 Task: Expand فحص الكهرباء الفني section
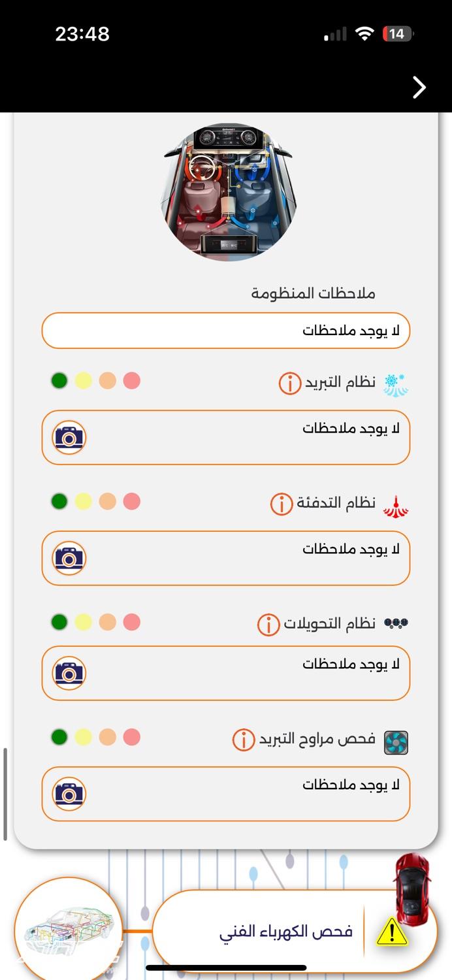tap(286, 932)
